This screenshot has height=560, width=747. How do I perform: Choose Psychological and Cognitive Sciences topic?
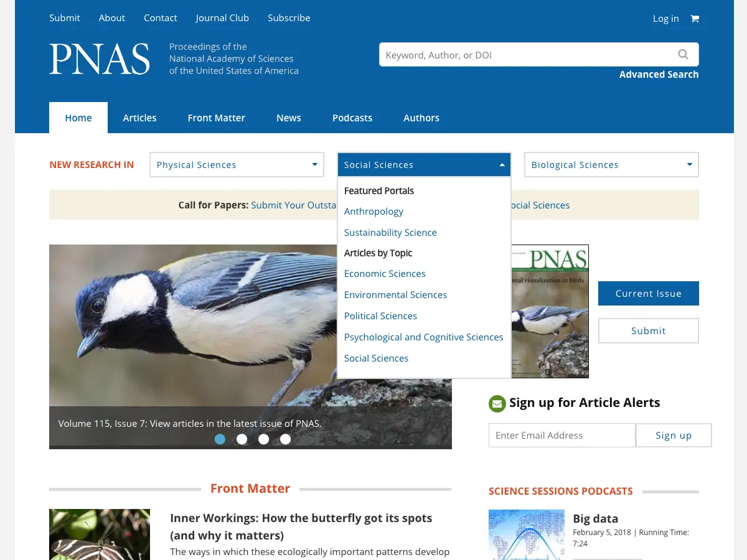click(423, 337)
